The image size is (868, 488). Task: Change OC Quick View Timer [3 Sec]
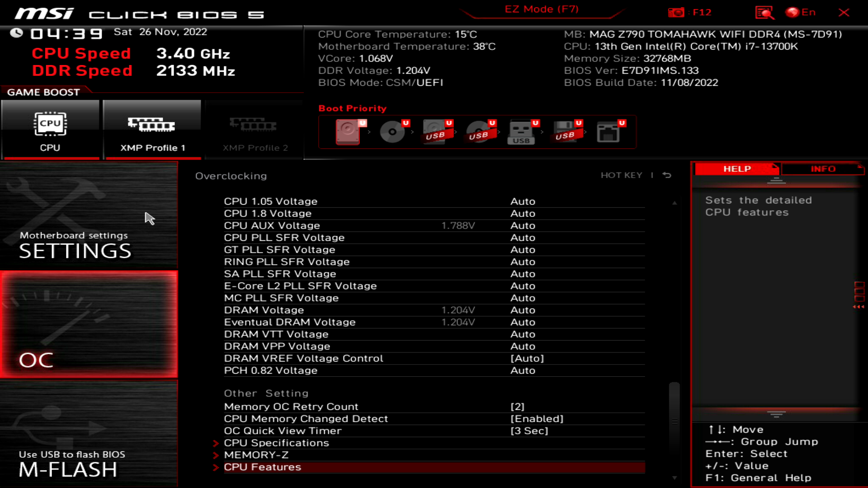click(529, 431)
